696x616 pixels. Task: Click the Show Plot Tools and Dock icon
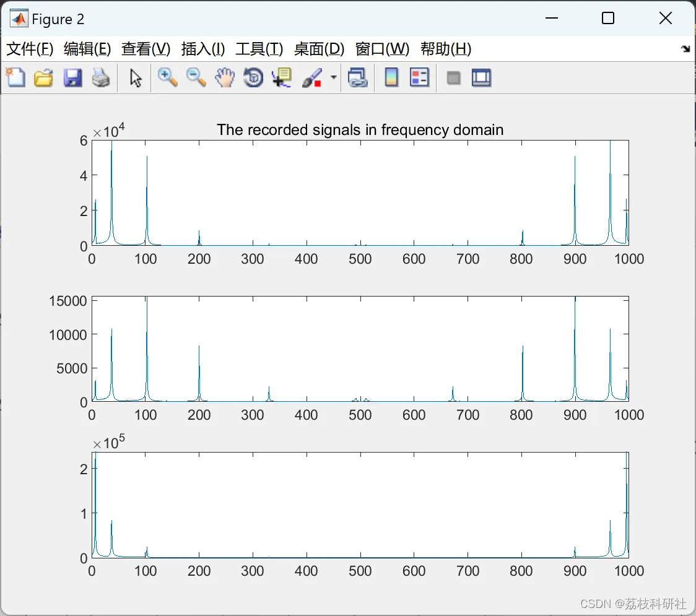[481, 77]
